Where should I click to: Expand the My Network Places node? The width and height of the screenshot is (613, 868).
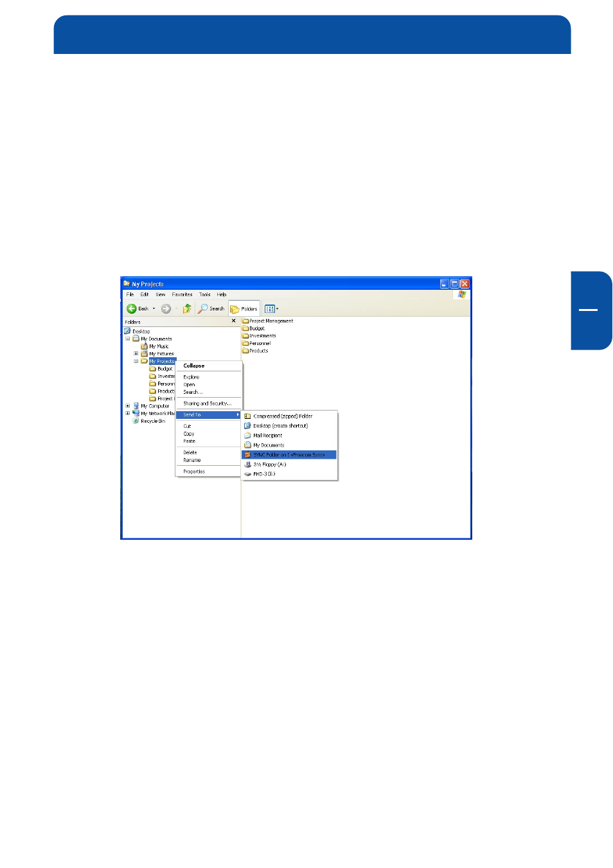pyautogui.click(x=128, y=413)
